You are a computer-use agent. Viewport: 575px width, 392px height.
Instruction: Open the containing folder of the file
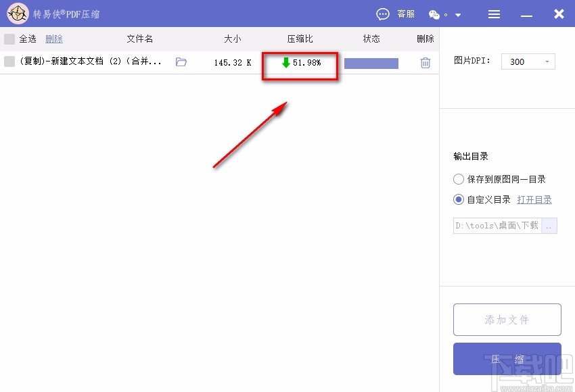pyautogui.click(x=180, y=63)
